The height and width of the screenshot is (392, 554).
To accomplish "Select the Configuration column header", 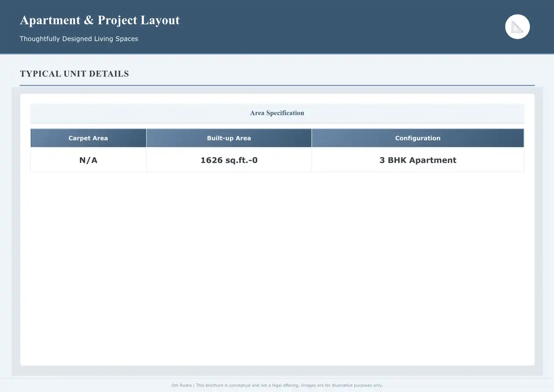I will tap(417, 138).
